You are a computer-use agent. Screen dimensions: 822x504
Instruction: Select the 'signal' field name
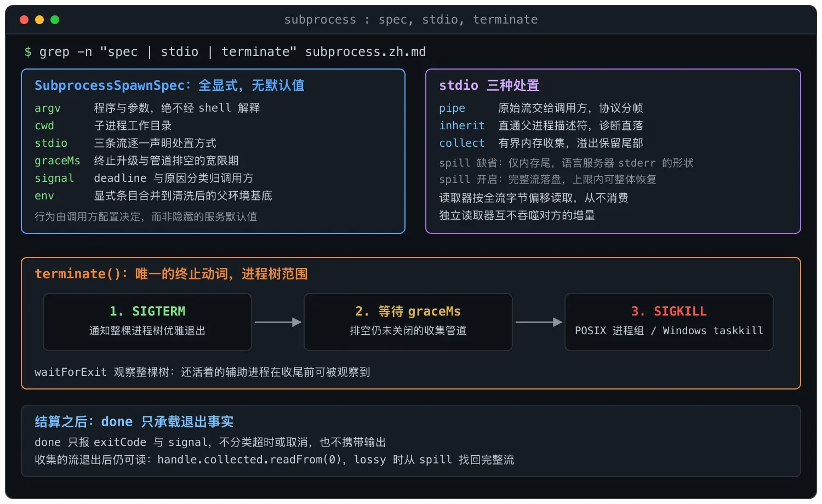click(54, 178)
